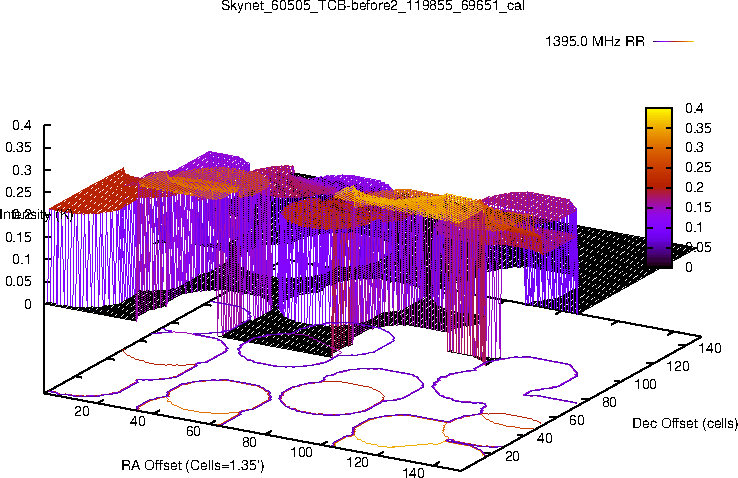The image size is (738, 478).
Task: Click the 40 tick on the Dec Offset axis
Action: [544, 438]
